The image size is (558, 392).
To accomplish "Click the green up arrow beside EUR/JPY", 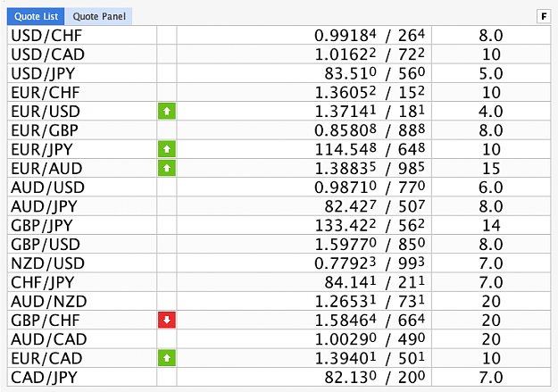I will pyautogui.click(x=167, y=149).
